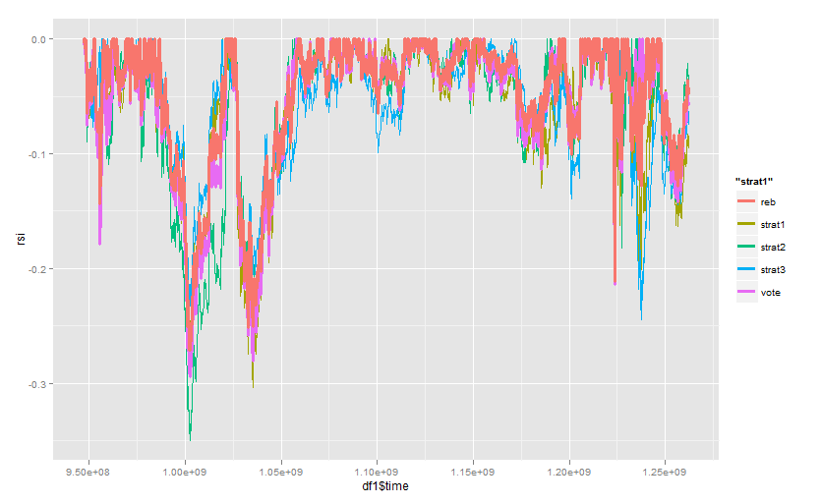The height and width of the screenshot is (504, 821).
Task: Click the blue strat3 legend swatch
Action: (747, 269)
